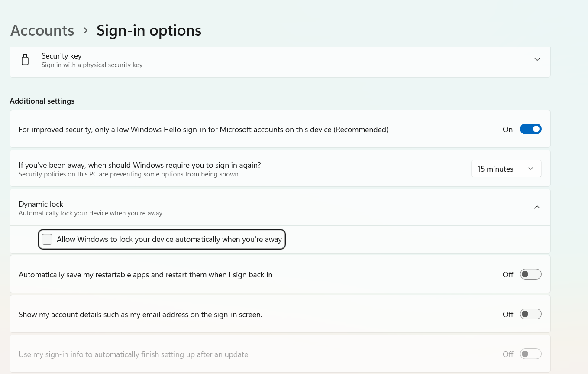Image resolution: width=588 pixels, height=374 pixels.
Task: Check Allow Windows to lock device automatically
Action: coord(47,239)
